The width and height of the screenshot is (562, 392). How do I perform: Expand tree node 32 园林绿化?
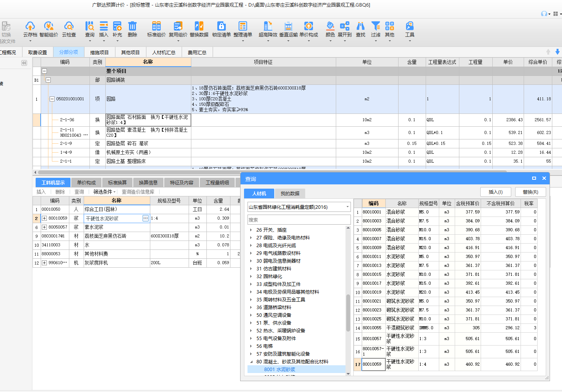(x=251, y=276)
